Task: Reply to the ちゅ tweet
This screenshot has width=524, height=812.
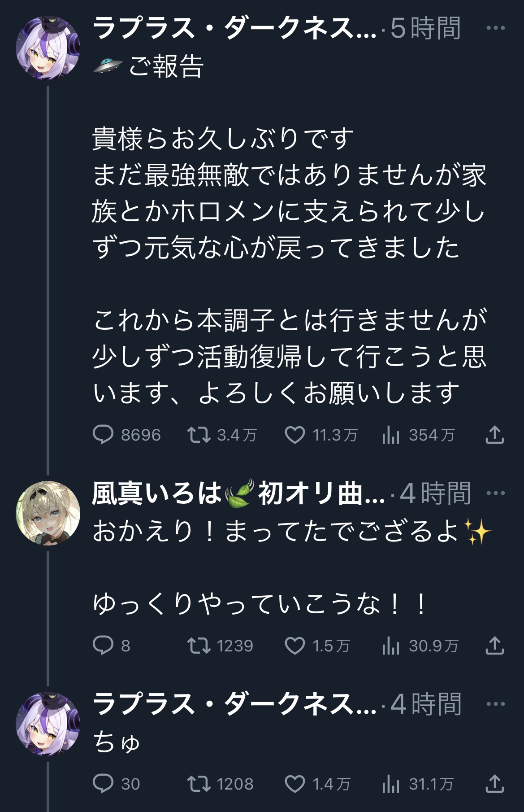Action: tap(103, 784)
